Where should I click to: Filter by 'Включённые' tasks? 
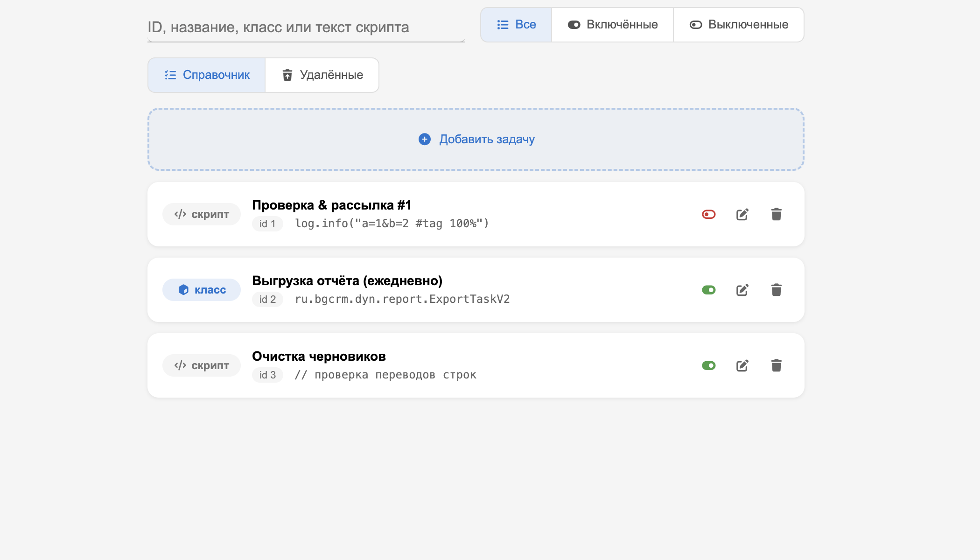612,25
